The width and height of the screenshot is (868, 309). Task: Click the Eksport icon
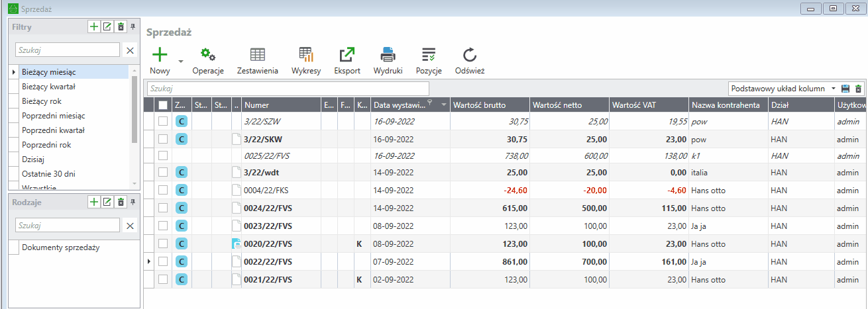(347, 55)
